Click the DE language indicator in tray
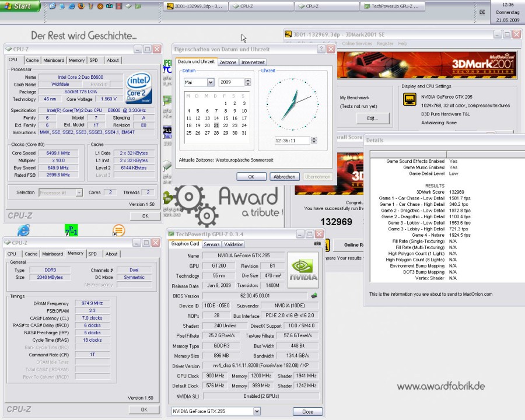 tap(482, 12)
